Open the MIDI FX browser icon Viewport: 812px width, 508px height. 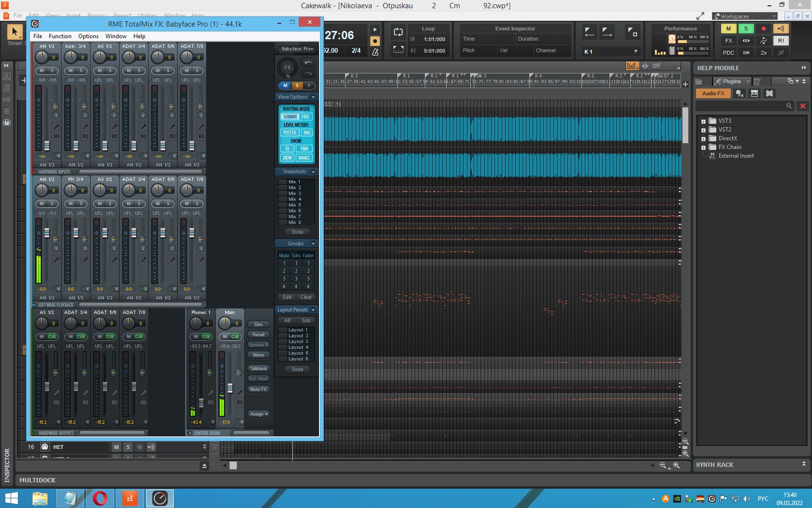[x=739, y=93]
